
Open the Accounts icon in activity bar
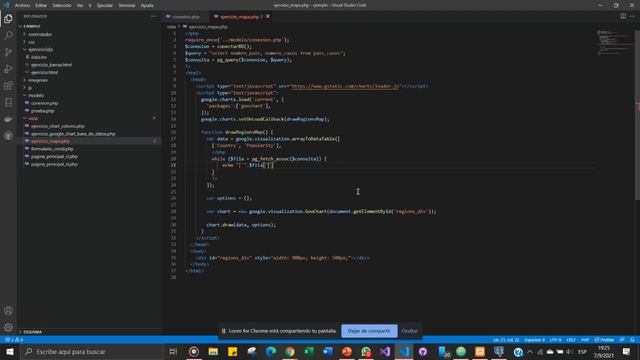tap(8, 311)
